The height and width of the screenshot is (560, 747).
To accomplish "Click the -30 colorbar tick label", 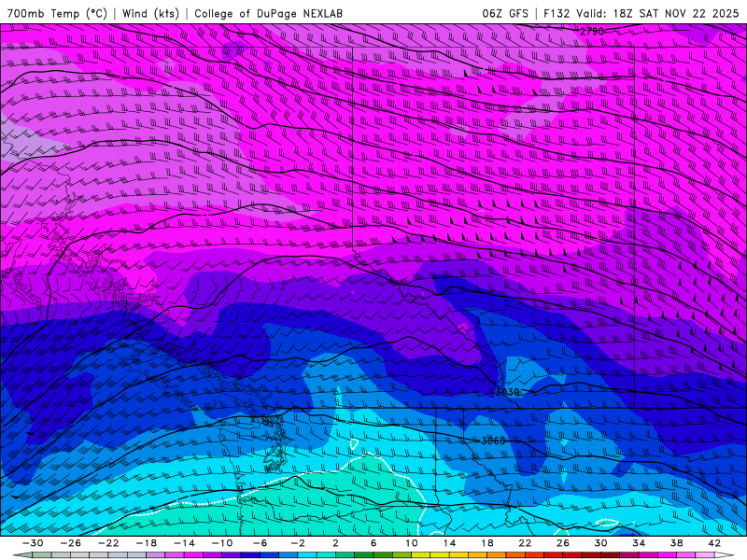I will coord(33,543).
